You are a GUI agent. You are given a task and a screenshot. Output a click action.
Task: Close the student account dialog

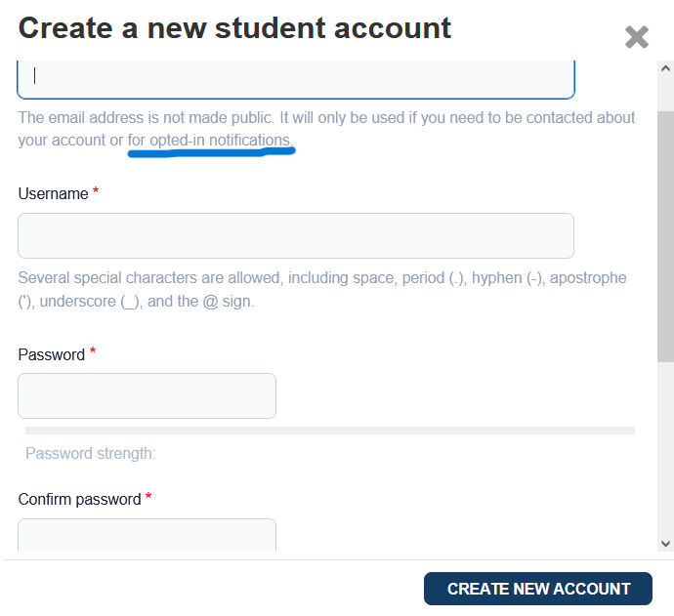click(637, 37)
